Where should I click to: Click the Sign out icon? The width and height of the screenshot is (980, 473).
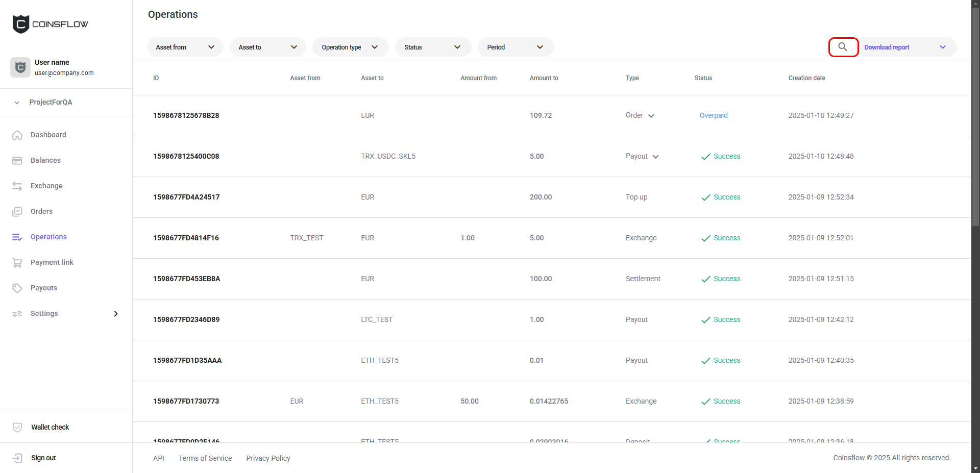click(x=17, y=458)
